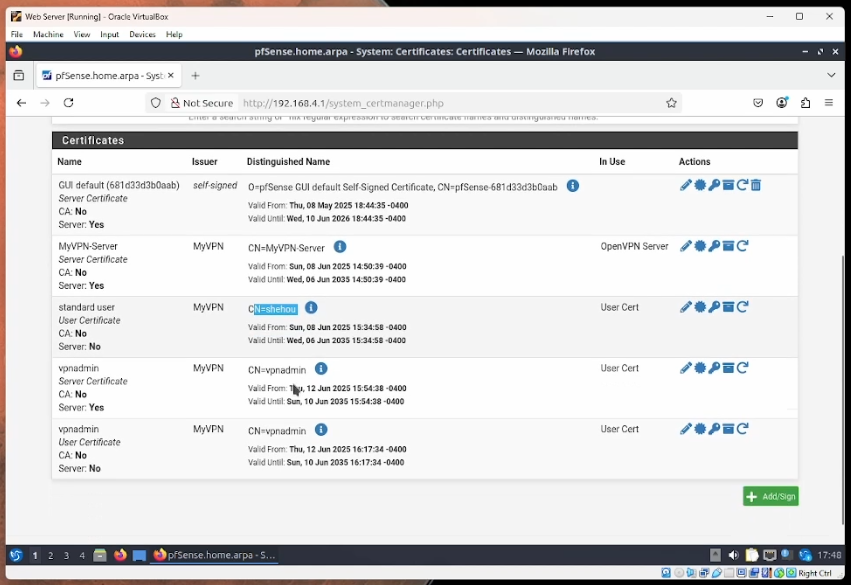Edit the GUI default certificate with the pencil icon
The image size is (851, 585).
click(686, 185)
